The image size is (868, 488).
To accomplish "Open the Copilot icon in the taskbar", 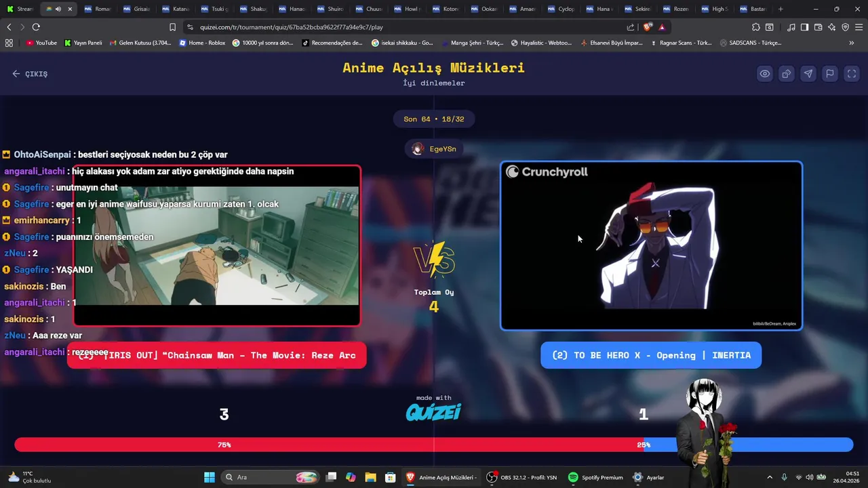I will tap(351, 477).
